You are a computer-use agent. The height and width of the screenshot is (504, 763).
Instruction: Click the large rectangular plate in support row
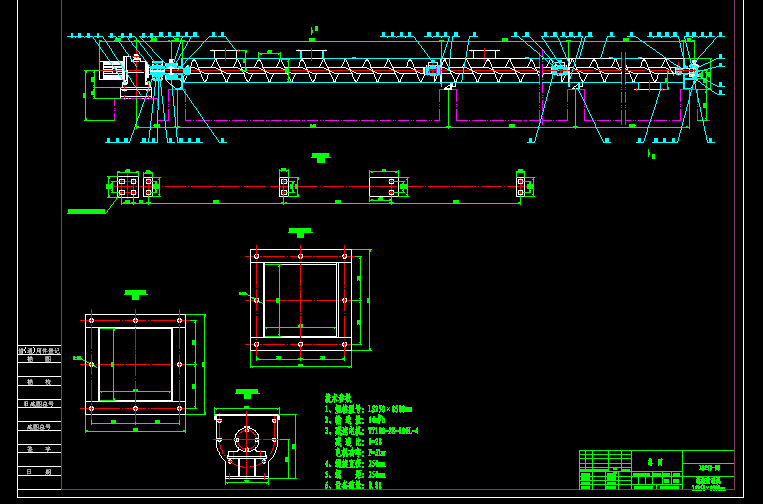(x=383, y=186)
